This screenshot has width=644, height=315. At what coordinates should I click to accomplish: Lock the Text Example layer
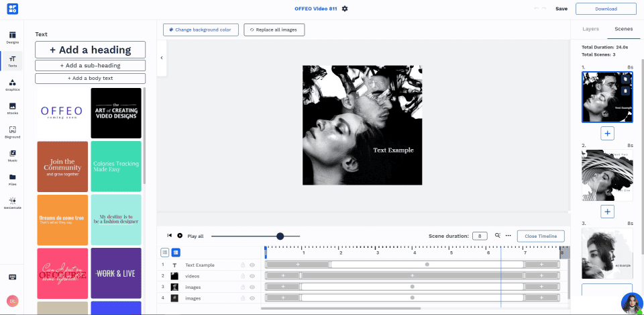point(243,265)
